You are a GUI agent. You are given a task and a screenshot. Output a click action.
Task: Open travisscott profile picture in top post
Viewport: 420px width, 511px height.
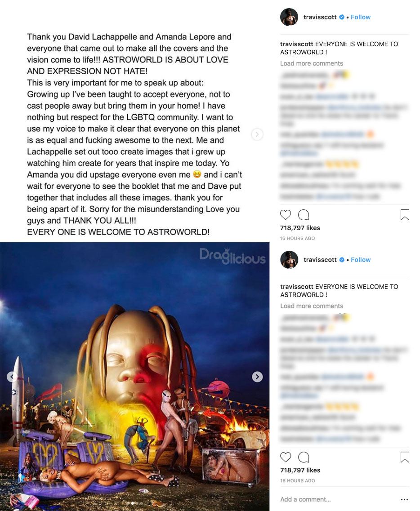click(289, 17)
